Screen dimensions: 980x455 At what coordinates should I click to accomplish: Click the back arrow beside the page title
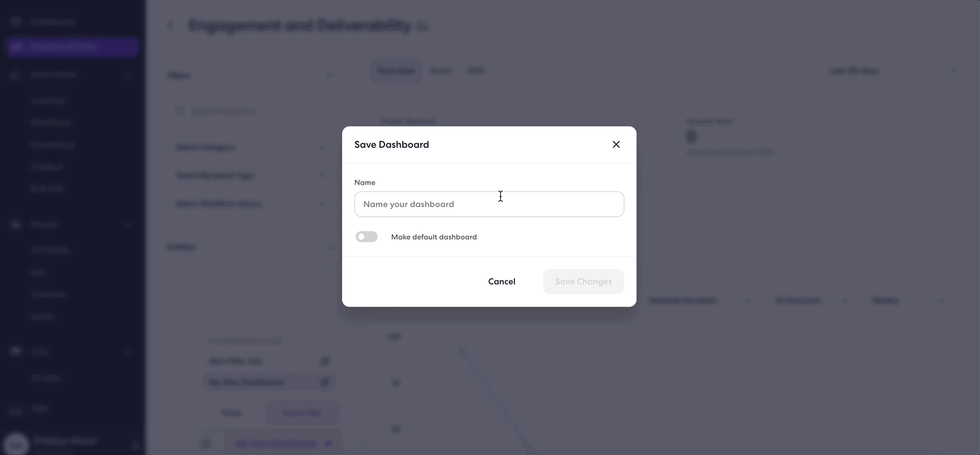pos(170,26)
